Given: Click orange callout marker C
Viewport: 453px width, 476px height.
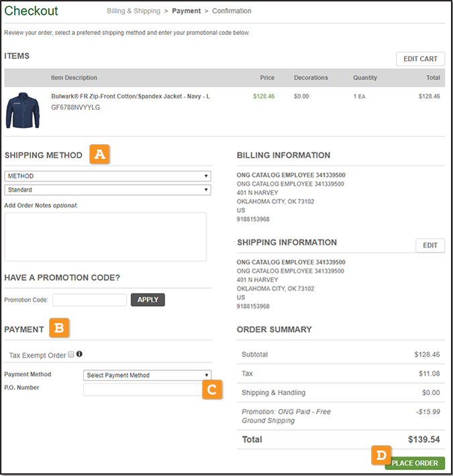Looking at the screenshot, I should (212, 390).
